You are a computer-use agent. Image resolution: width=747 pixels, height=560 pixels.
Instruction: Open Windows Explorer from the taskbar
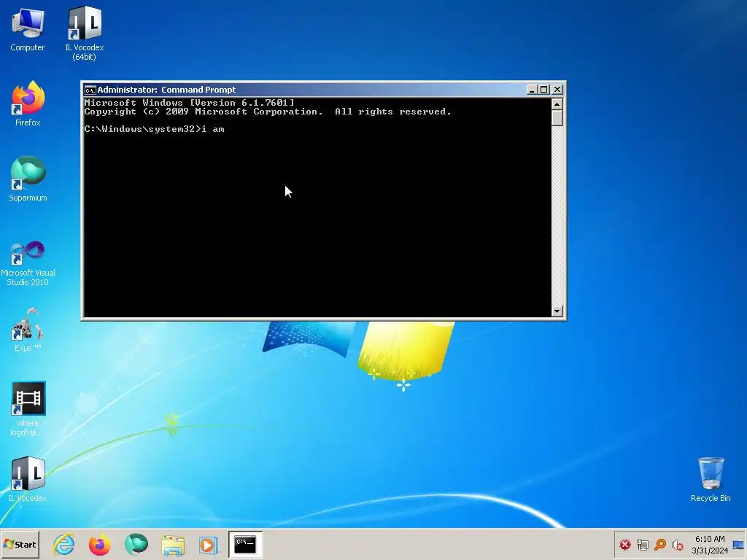(172, 545)
